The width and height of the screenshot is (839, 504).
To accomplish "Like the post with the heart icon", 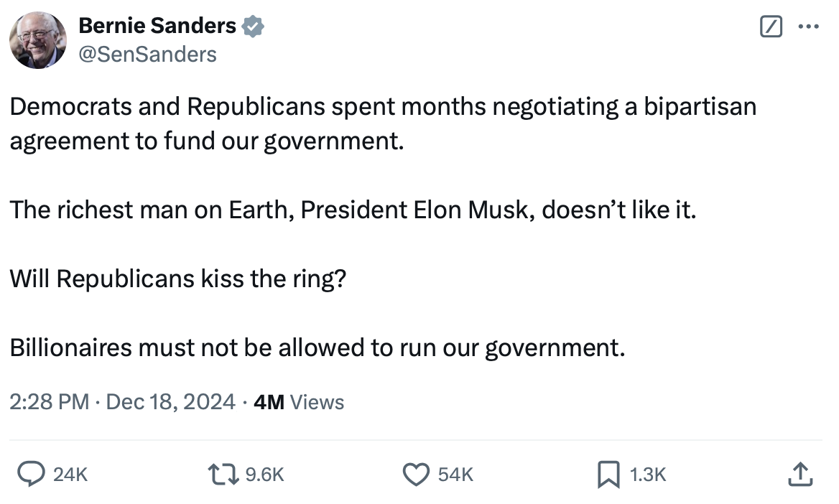I will click(x=415, y=473).
